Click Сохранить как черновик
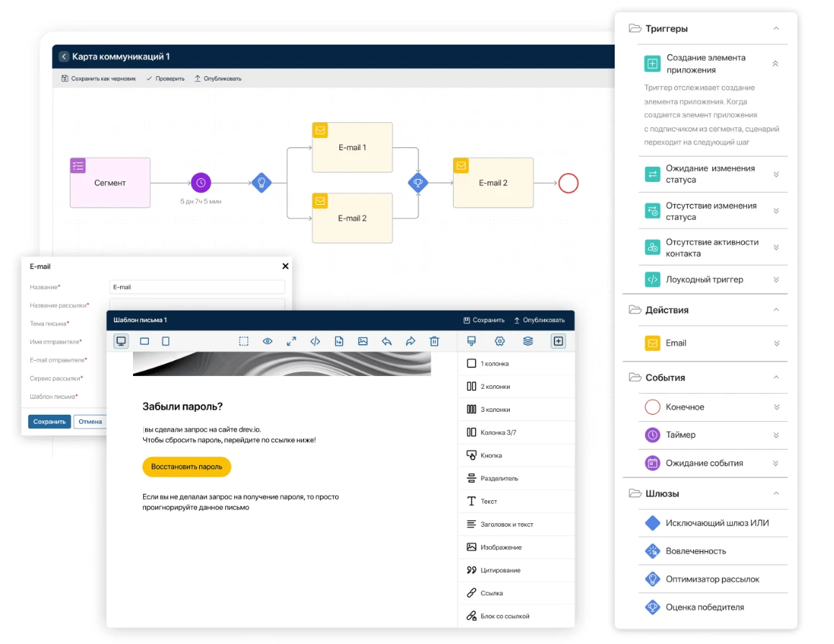Viewport: 834px width, 644px height. pos(98,78)
